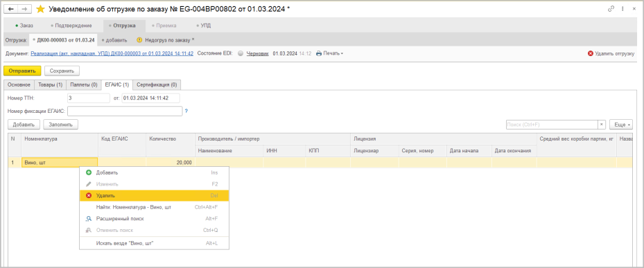Click the Лицензиар column header
The width and height of the screenshot is (644, 268).
point(374,151)
